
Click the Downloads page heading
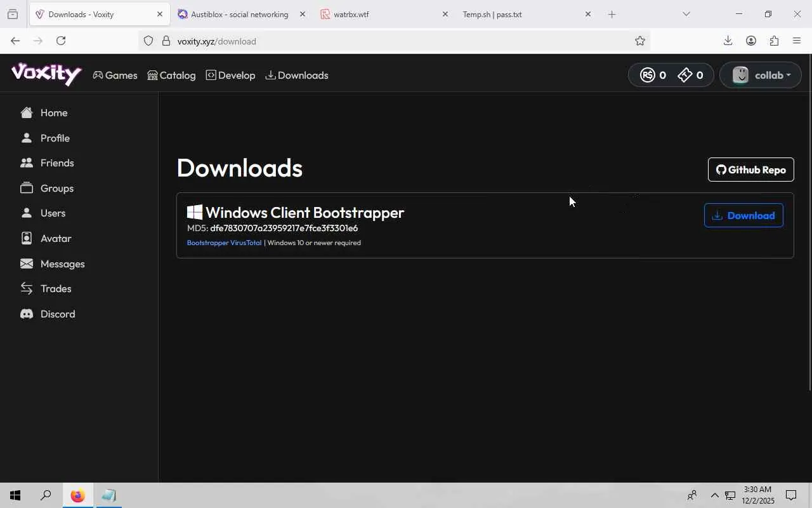coord(240,168)
